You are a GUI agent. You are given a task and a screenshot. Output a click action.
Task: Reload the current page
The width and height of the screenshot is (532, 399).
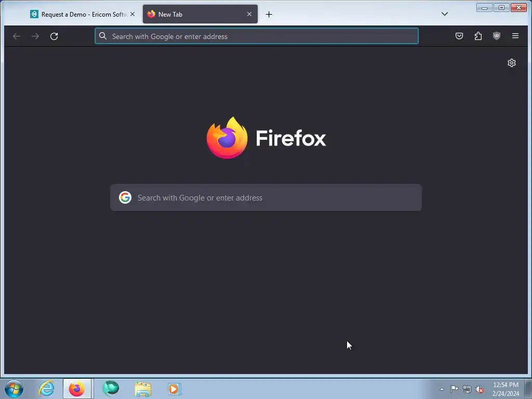tap(54, 36)
